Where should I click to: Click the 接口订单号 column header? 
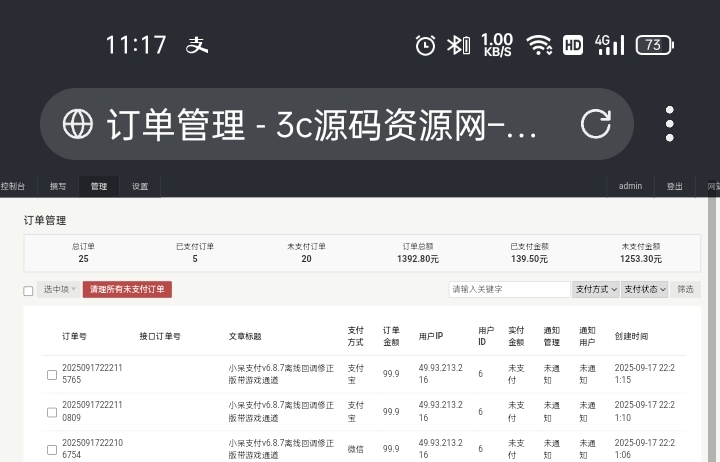point(160,336)
